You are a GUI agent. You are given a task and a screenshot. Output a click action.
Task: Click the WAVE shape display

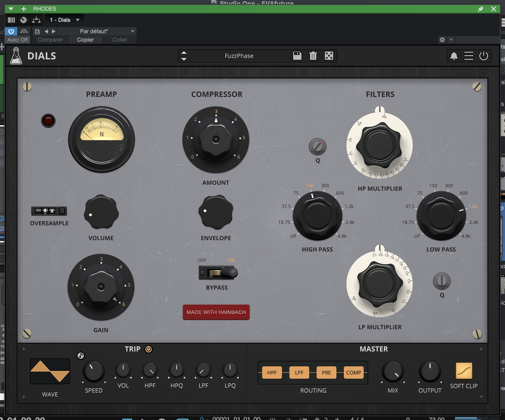pos(50,371)
